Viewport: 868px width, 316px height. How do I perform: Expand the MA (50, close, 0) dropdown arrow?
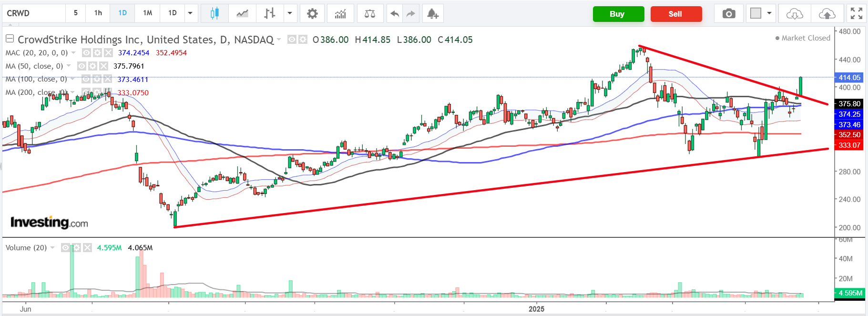pyautogui.click(x=69, y=66)
